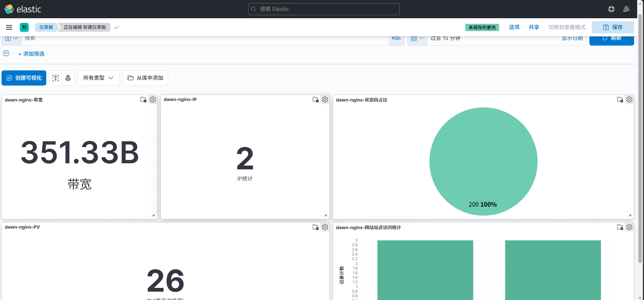Click the green default space avatar
The image size is (644, 300).
point(24,27)
